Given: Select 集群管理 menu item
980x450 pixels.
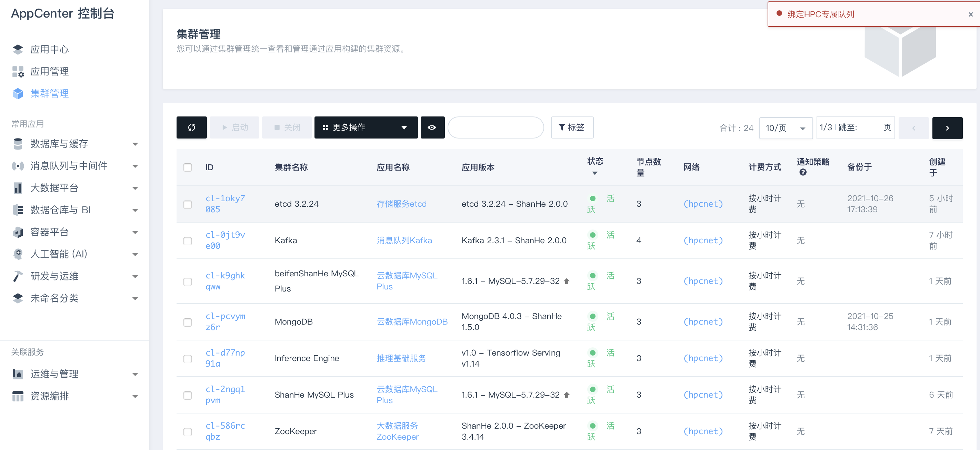Looking at the screenshot, I should click(x=49, y=93).
